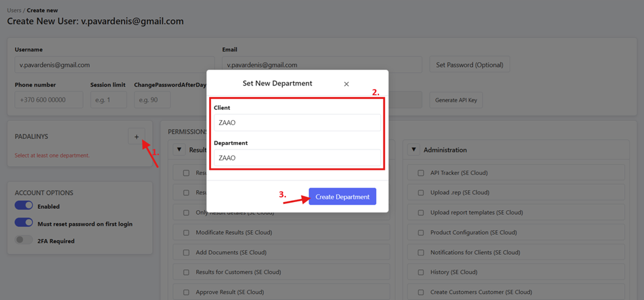Click the Phone number input field
The image size is (644, 300).
point(49,100)
